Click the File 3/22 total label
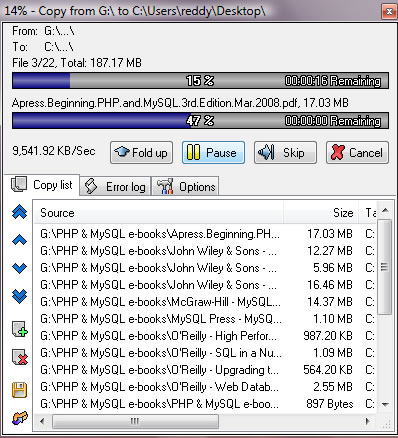Viewport: 398px width, 438px height. click(x=77, y=63)
